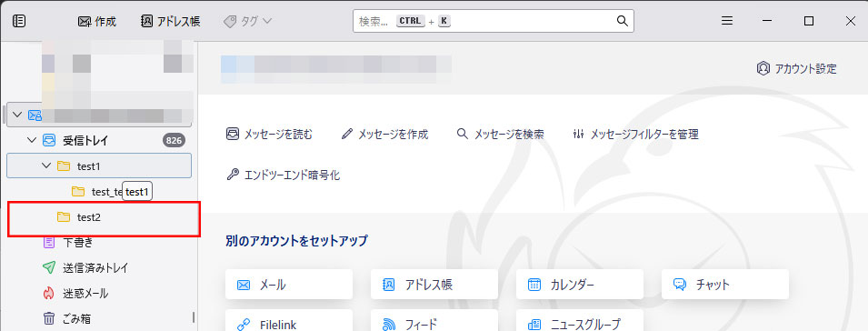
Task: Click the 826 unread count badge
Action: (174, 140)
